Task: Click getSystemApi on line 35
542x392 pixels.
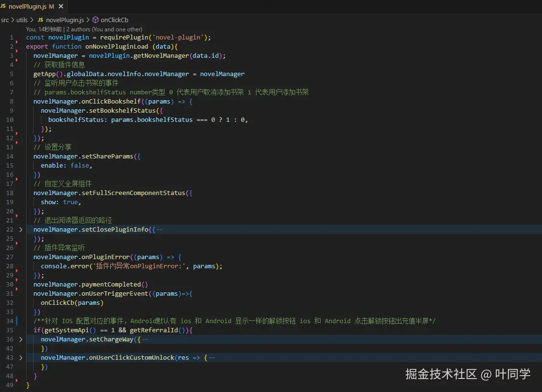Action: point(66,330)
